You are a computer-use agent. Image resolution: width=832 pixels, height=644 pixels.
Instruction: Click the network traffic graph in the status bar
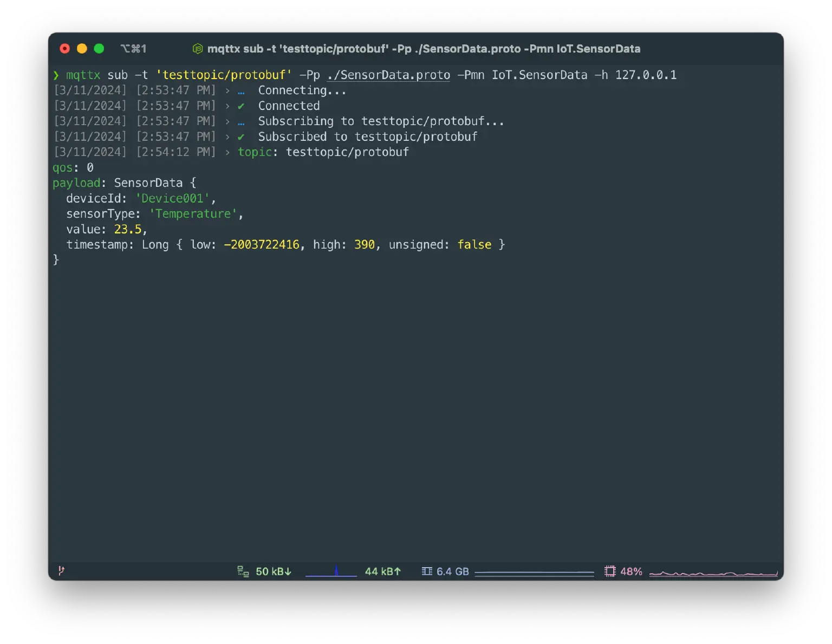(331, 571)
